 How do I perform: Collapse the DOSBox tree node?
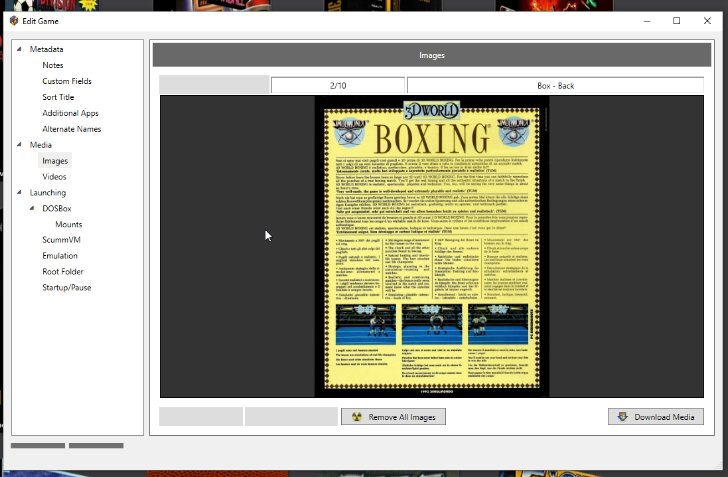[32, 208]
